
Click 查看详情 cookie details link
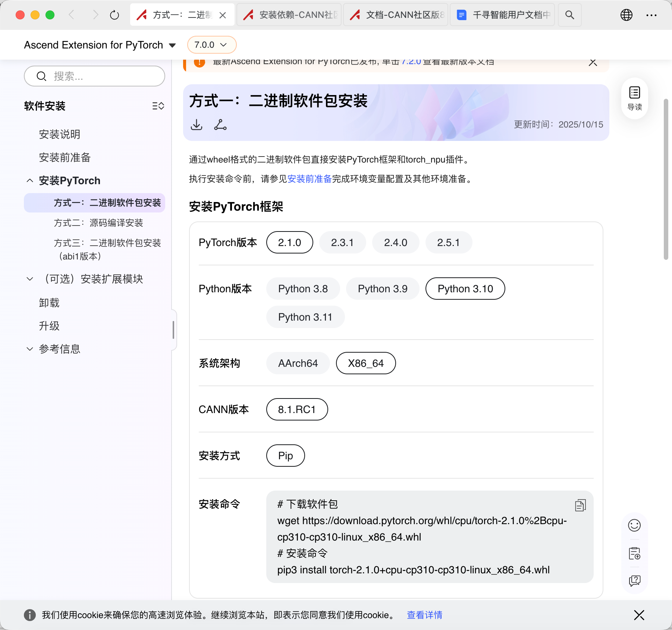click(424, 615)
